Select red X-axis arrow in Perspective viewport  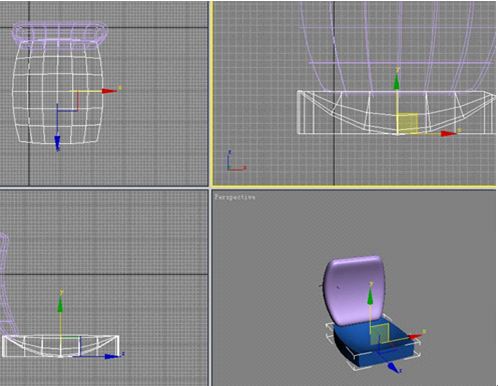click(x=415, y=336)
